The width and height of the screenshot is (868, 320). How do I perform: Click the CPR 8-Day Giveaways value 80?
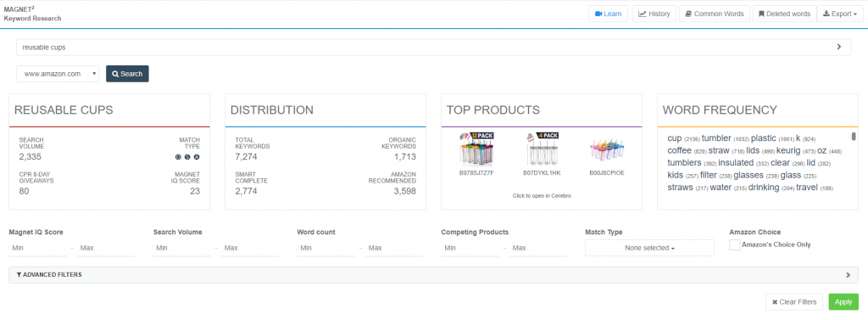(x=25, y=191)
